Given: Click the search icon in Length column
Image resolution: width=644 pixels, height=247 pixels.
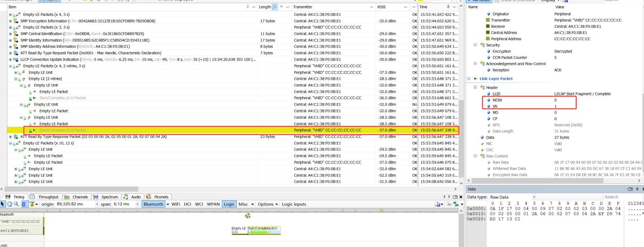Looking at the screenshot, I should (275, 7).
